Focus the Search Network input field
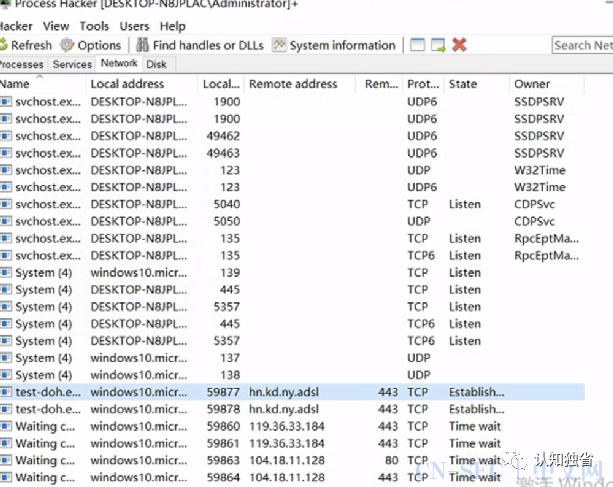This screenshot has width=613, height=487. coord(583,45)
